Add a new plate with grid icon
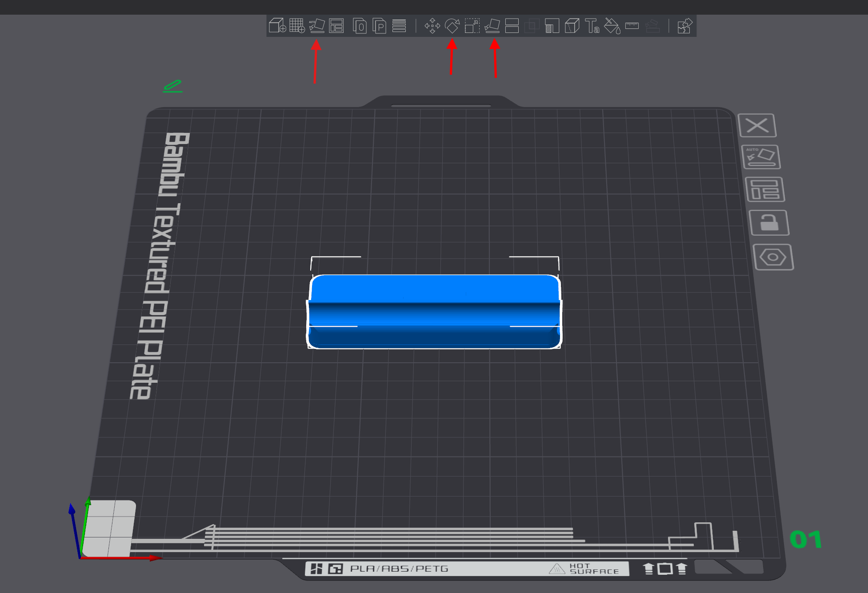Screen dimensions: 868x593 point(297,26)
